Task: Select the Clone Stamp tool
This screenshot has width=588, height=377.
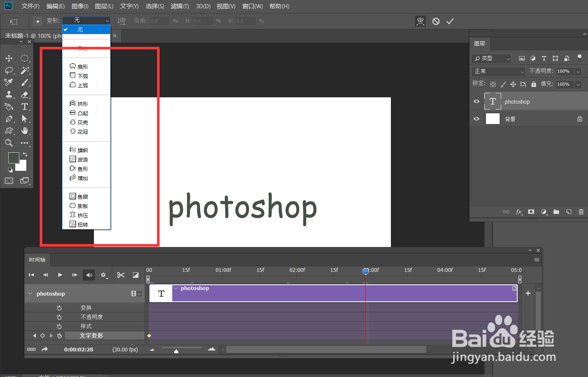Action: click(9, 95)
